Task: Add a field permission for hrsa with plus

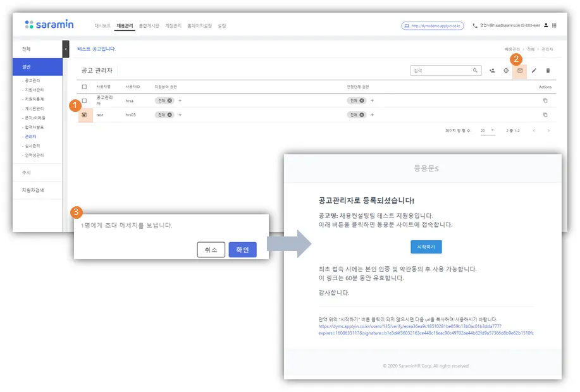Action: point(180,101)
